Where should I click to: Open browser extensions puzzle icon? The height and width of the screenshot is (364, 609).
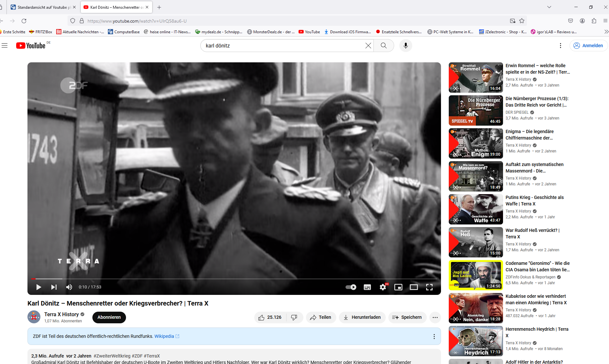pyautogui.click(x=594, y=21)
